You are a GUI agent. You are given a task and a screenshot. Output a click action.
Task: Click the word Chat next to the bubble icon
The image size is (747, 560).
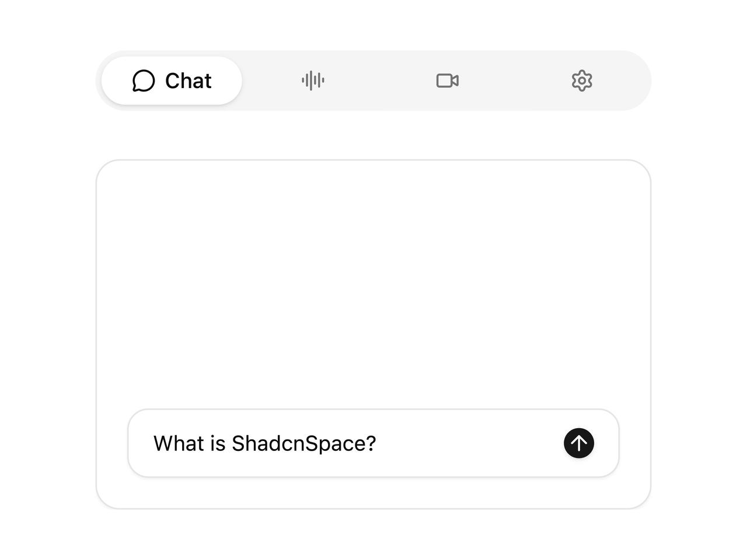click(188, 80)
